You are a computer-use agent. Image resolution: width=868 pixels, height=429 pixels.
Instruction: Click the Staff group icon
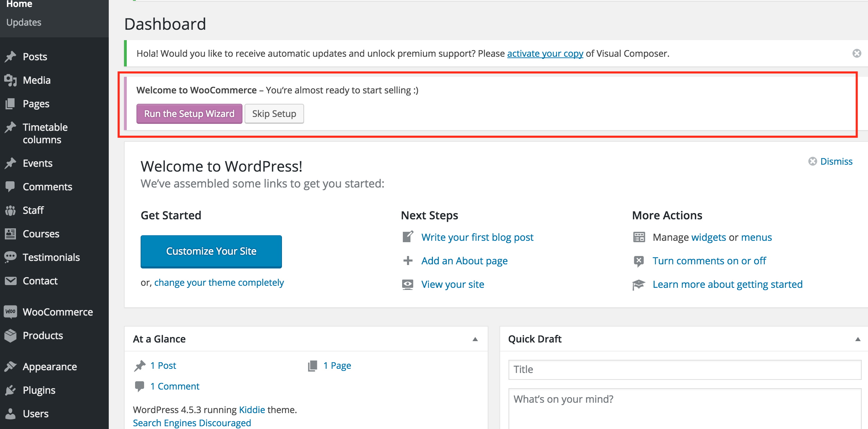pyautogui.click(x=11, y=210)
